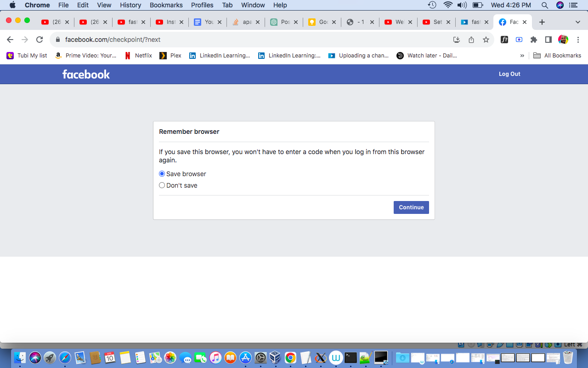Viewport: 588px width, 368px height.
Task: Reload the page with the refresh icon
Action: [40, 40]
